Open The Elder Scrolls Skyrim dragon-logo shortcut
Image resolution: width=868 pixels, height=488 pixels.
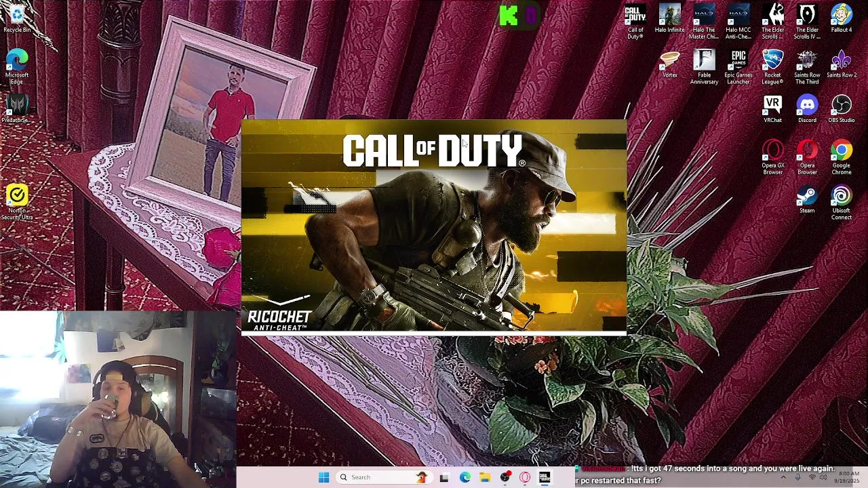[x=773, y=22]
